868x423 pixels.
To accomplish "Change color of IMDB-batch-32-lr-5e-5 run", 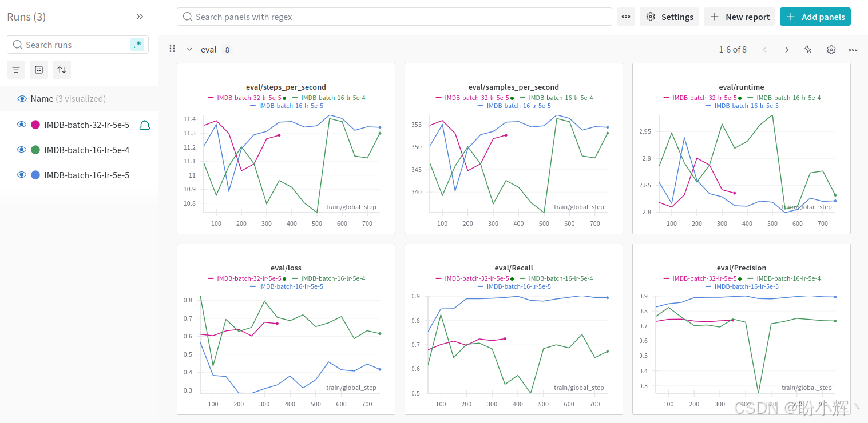I will (35, 125).
